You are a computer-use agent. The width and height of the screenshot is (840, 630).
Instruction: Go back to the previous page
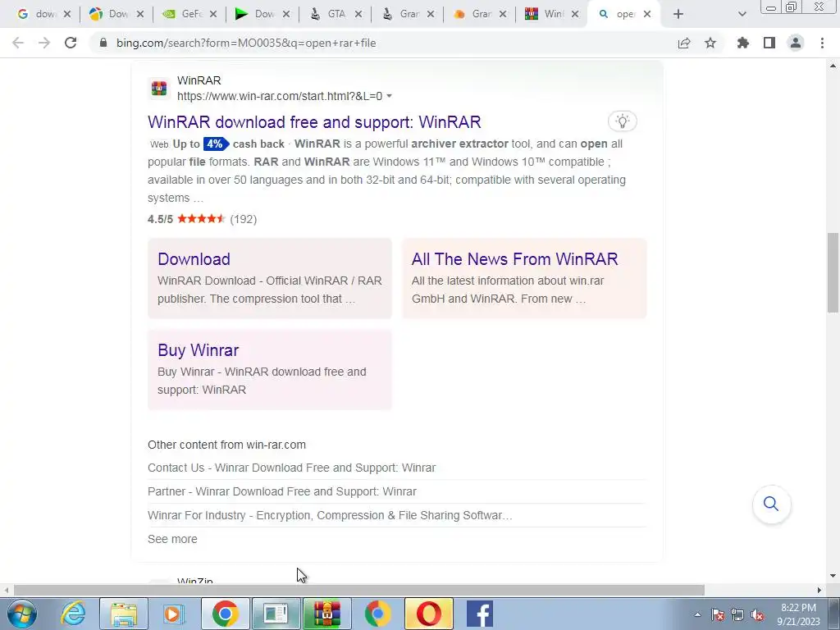point(18,43)
